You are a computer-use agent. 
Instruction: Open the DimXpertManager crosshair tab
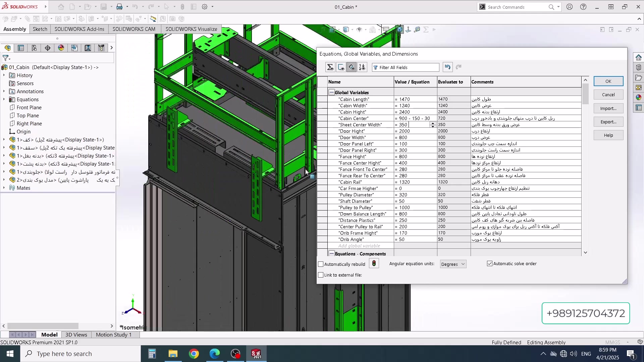(48, 48)
